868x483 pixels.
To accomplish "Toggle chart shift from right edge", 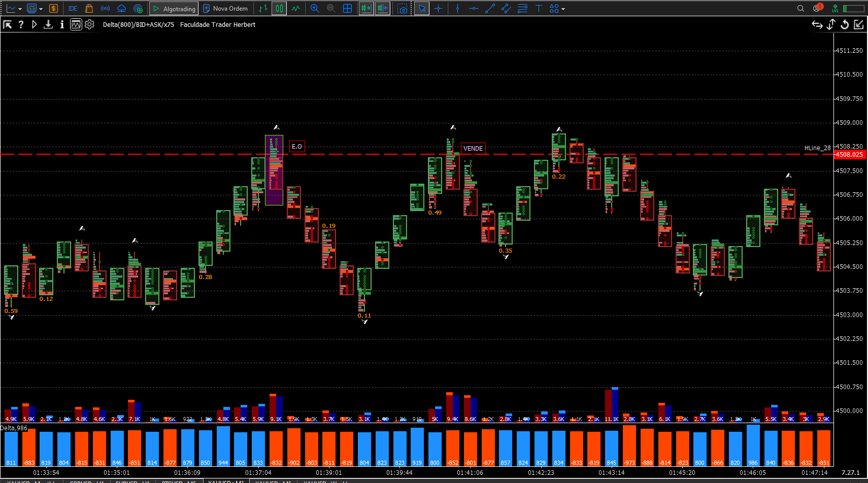I will [383, 9].
